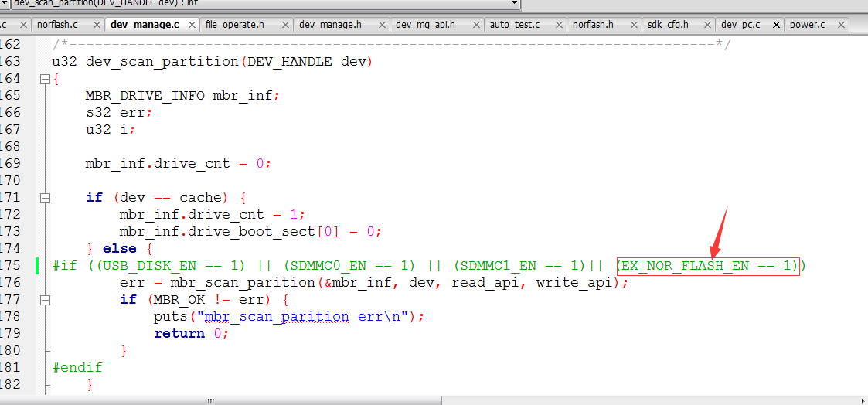Collapse the if (MBR_OK != err) fold marker

46,300
